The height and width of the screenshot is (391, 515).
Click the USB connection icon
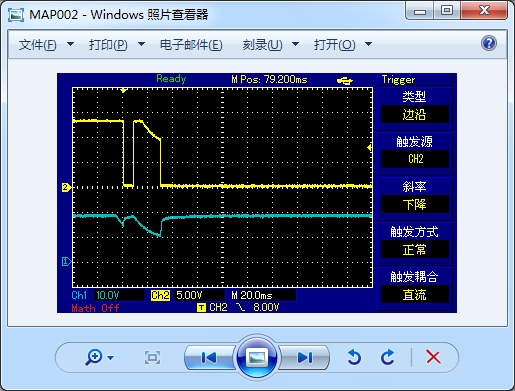[344, 80]
